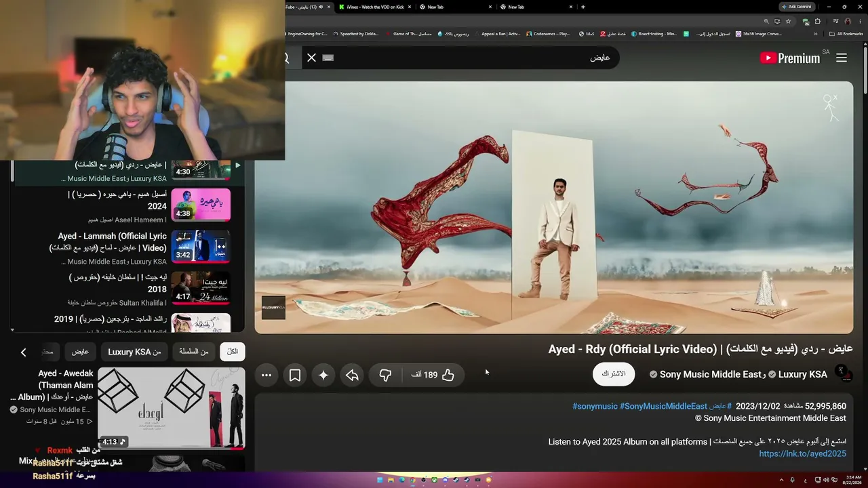Clear the search box with the X
The width and height of the screenshot is (868, 488).
pyautogui.click(x=311, y=58)
